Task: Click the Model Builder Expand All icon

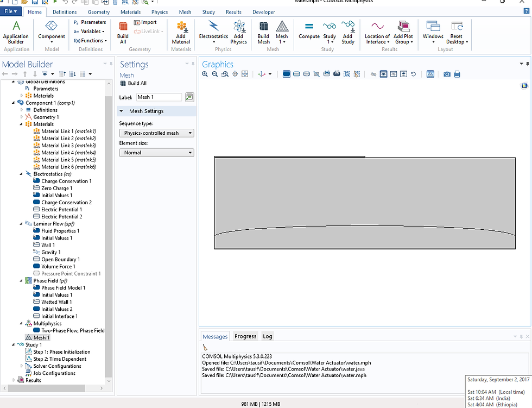Action: (72, 74)
